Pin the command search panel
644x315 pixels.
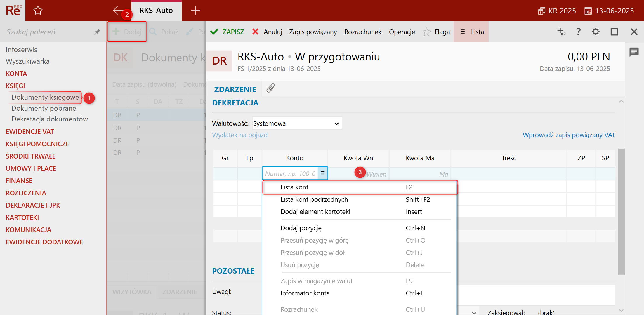[x=97, y=32]
